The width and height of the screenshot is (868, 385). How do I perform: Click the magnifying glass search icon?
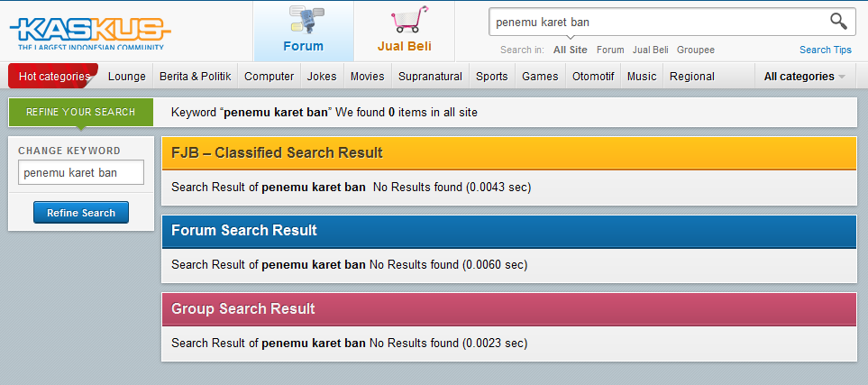[838, 22]
